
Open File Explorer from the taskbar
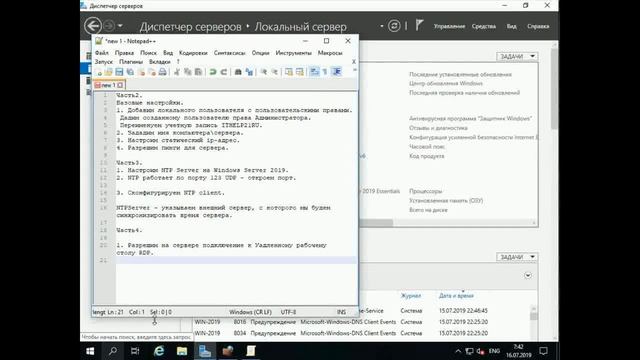(182, 351)
